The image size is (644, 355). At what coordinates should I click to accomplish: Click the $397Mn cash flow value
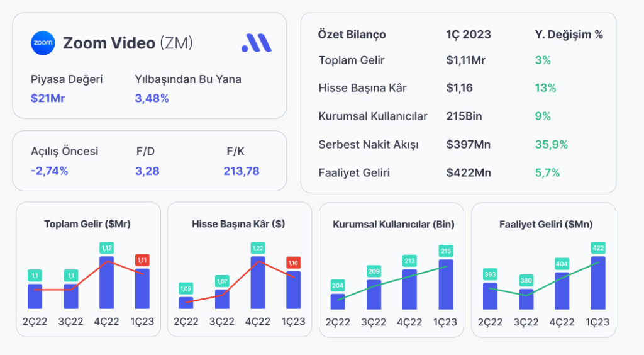[x=468, y=145]
